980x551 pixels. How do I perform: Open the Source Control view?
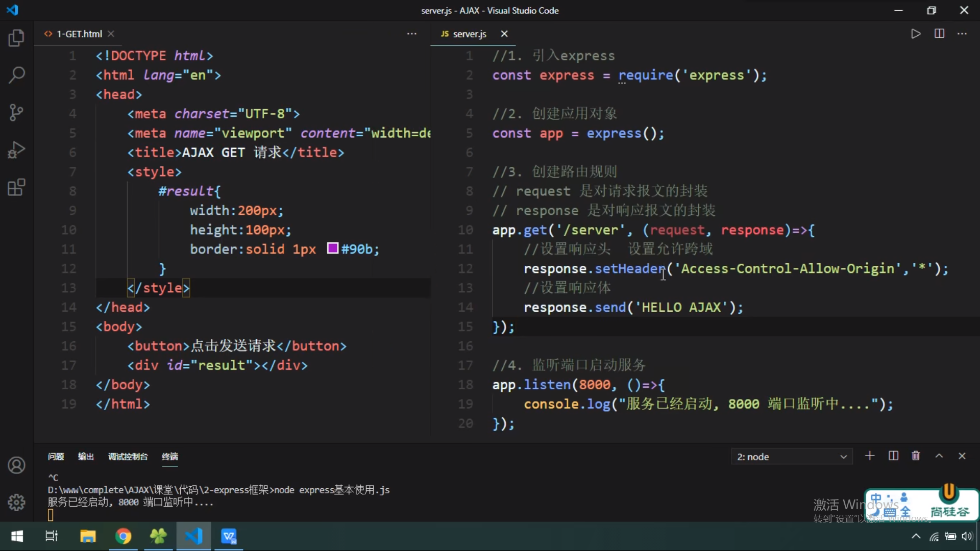coord(16,112)
